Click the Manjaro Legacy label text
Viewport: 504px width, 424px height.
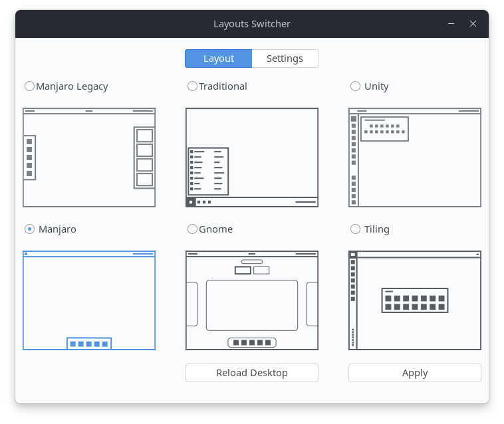click(72, 86)
